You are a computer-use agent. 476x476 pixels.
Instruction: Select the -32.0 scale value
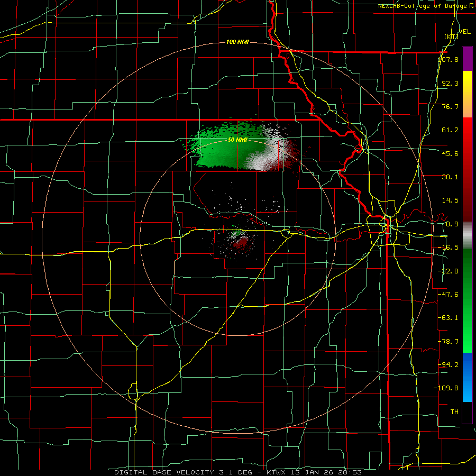coord(448,271)
